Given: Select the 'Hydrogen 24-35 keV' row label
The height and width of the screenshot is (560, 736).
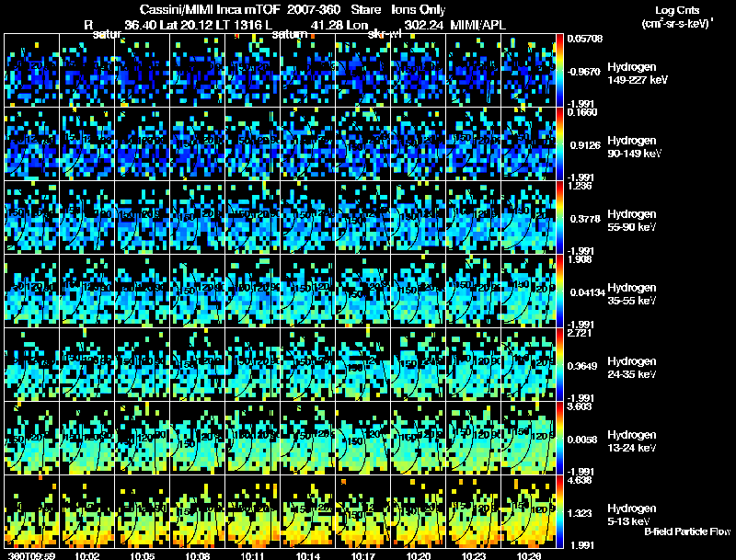Looking at the screenshot, I should tap(632, 368).
